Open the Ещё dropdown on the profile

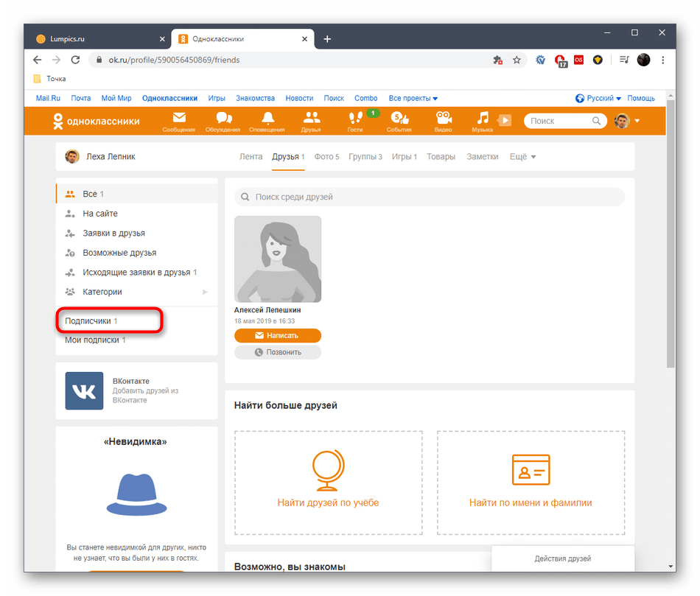pos(522,156)
